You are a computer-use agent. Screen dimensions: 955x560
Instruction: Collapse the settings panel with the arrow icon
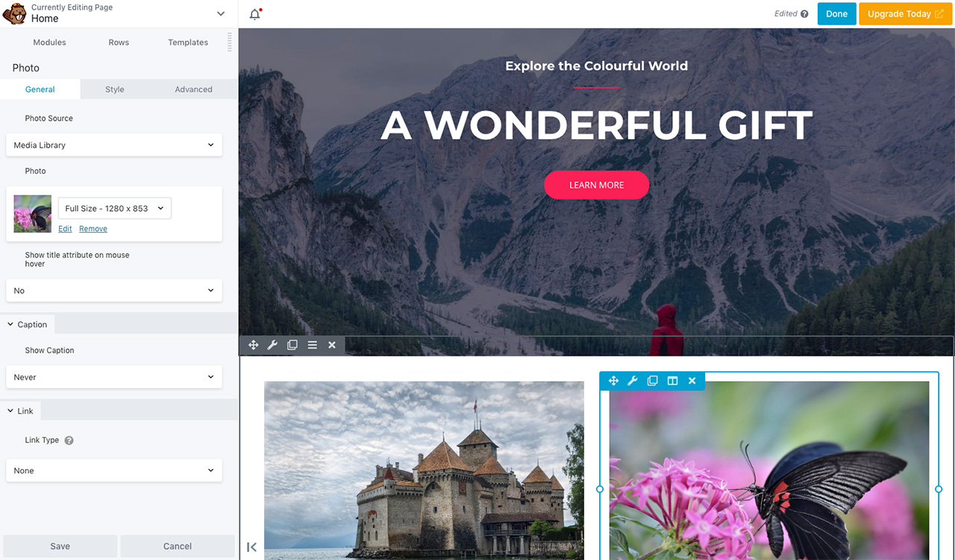point(251,547)
